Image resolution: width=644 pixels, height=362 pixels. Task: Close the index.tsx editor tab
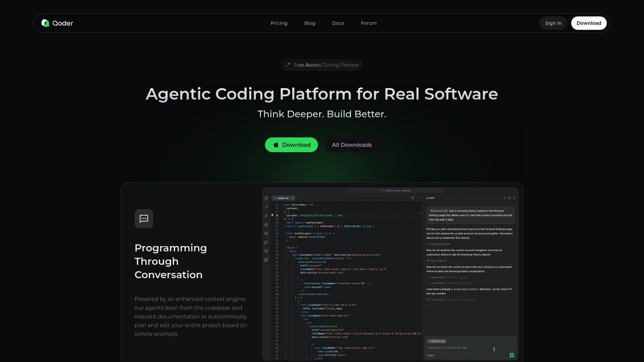point(292,198)
